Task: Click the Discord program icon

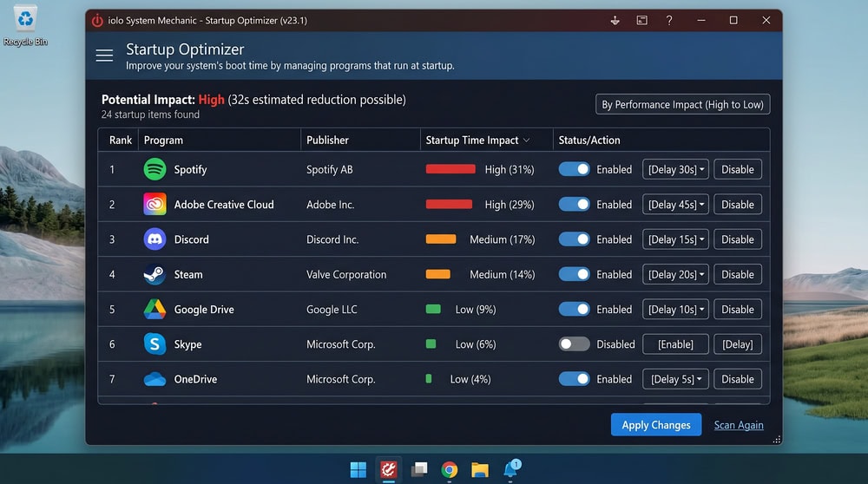Action: [155, 239]
